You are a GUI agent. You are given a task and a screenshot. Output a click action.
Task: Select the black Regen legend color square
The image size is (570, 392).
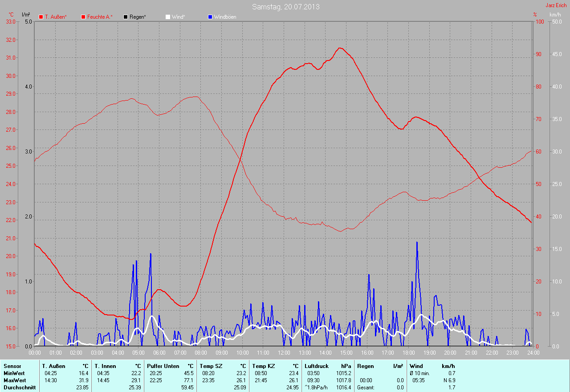pos(126,17)
